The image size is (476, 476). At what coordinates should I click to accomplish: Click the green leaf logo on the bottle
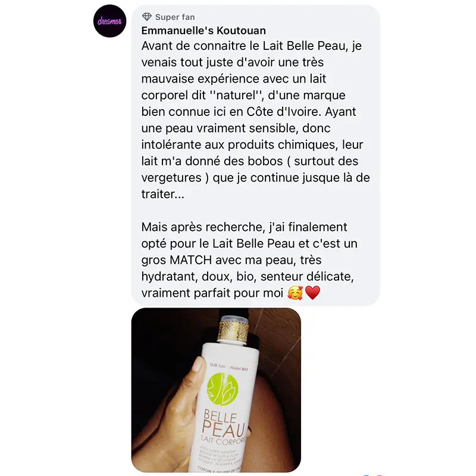point(223,390)
